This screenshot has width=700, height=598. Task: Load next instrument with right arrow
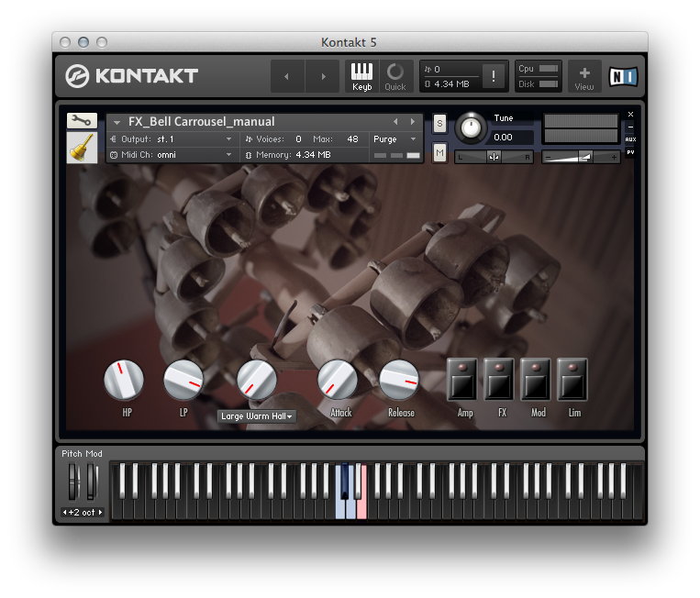coord(413,121)
